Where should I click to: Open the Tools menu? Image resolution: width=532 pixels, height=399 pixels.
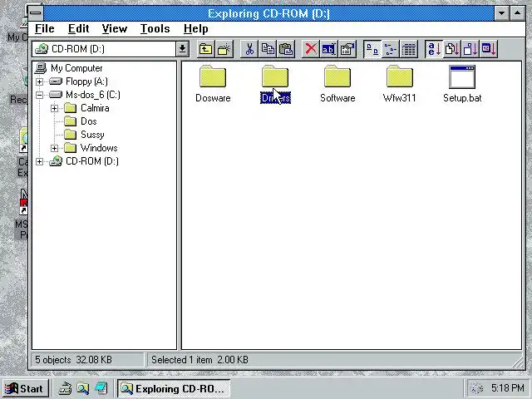pos(155,29)
